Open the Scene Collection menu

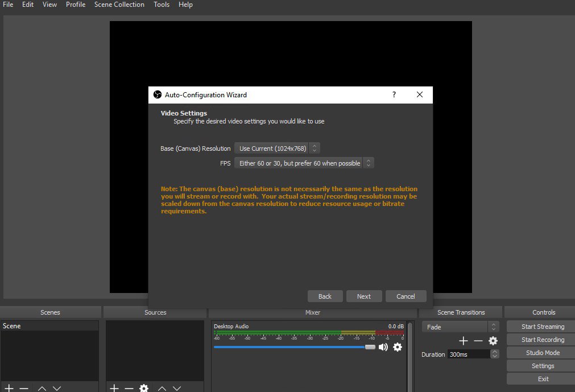tap(119, 5)
